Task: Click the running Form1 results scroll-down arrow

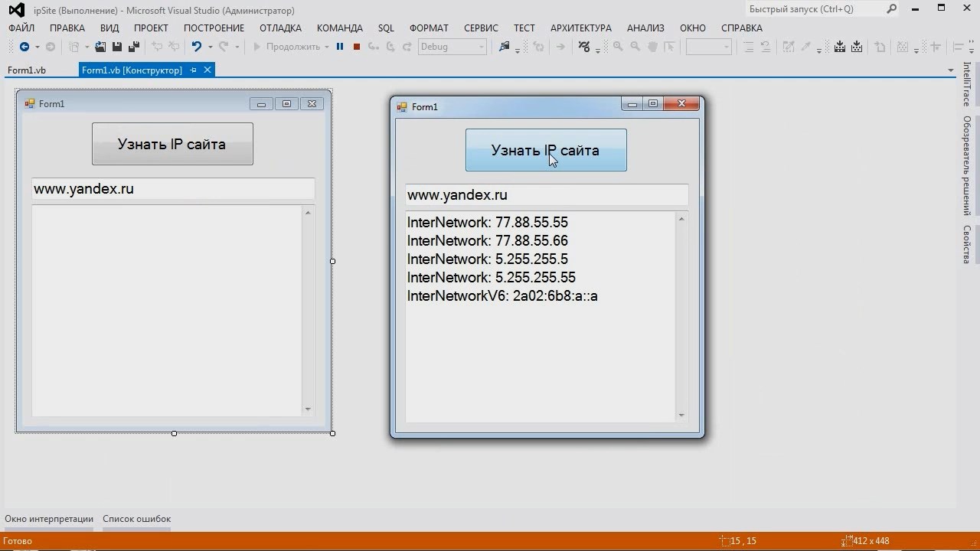Action: (681, 416)
